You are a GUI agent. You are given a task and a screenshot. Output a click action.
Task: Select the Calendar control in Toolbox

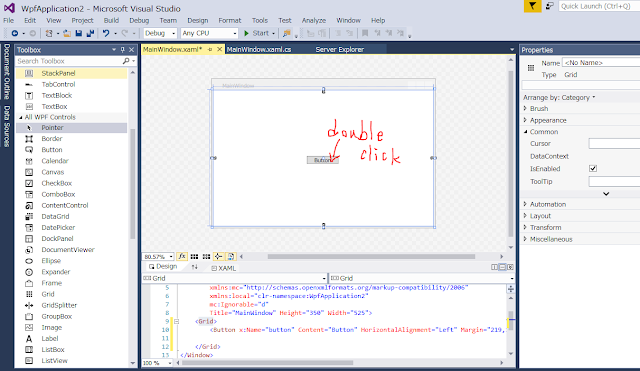click(72, 161)
